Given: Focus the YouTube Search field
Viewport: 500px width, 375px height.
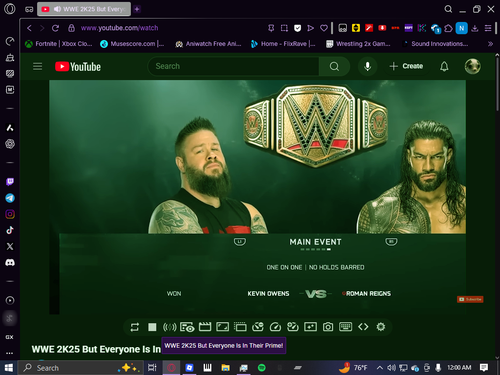Looking at the screenshot, I should click(233, 66).
